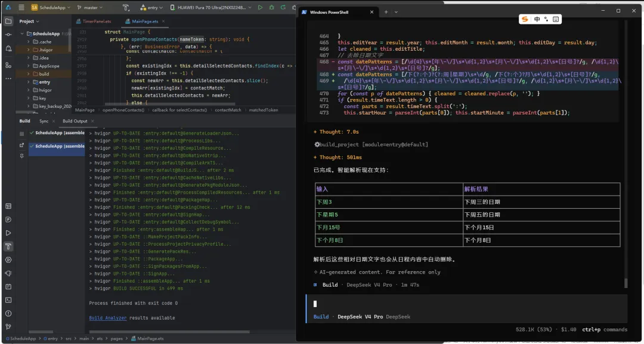Open the Problems exclamation icon
This screenshot has height=344, width=644.
(8, 313)
